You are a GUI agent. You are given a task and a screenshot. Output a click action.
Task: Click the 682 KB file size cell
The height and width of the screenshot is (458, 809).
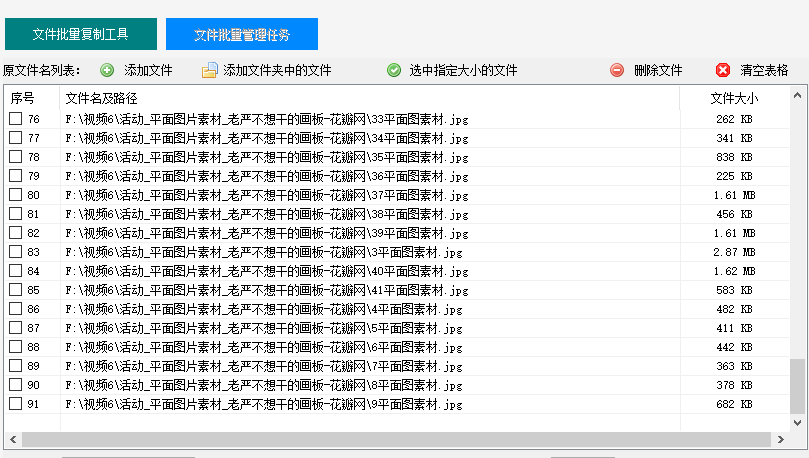click(x=734, y=404)
